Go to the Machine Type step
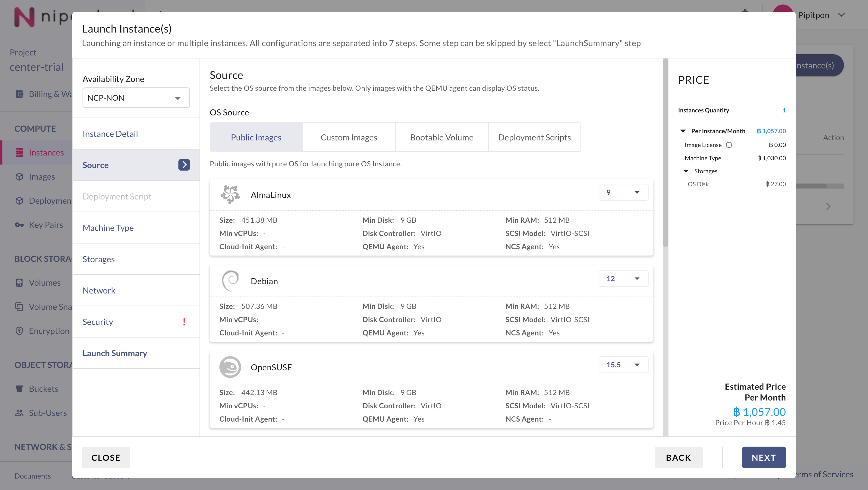The height and width of the screenshot is (490, 868). [x=136, y=228]
